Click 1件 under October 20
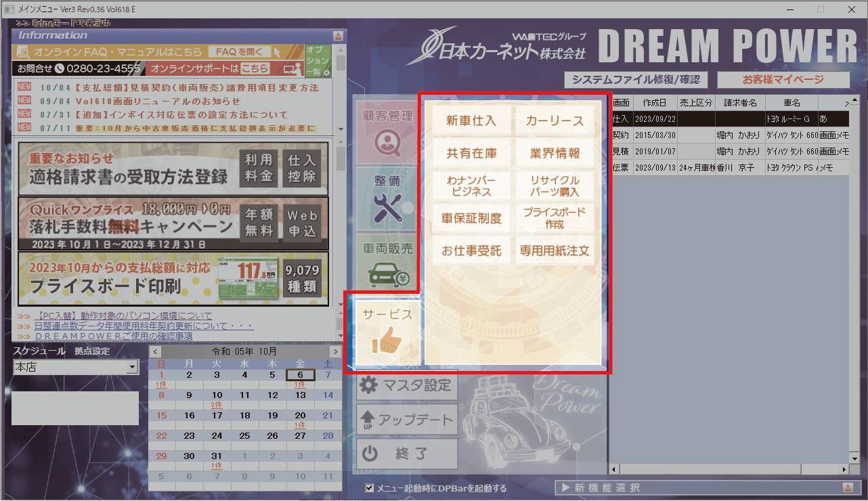Viewport: 868px width, 501px height. (300, 425)
